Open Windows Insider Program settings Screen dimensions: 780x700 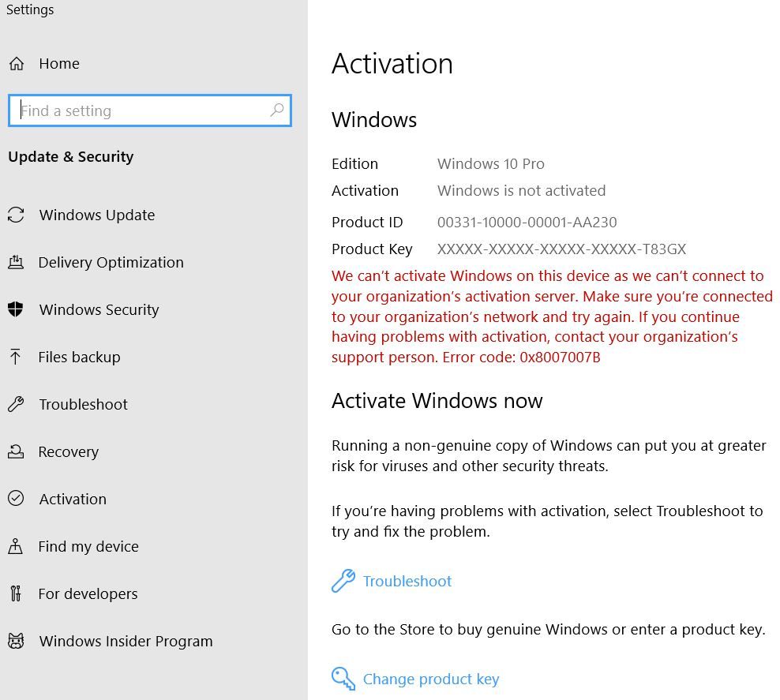(126, 641)
